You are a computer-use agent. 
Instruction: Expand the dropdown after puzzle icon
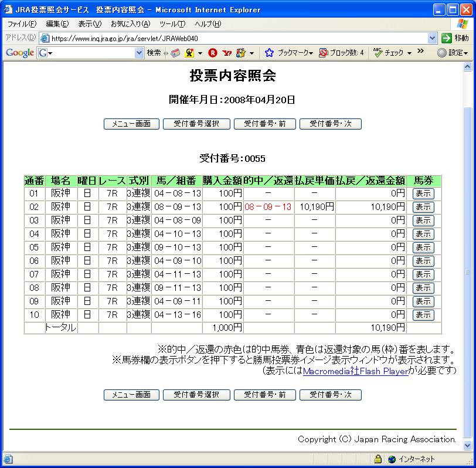tap(252, 53)
